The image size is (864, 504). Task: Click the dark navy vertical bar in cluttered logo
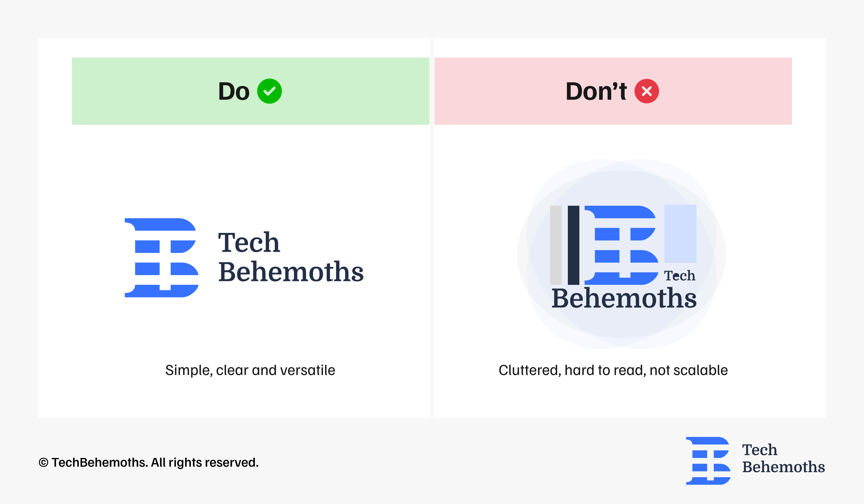(x=574, y=245)
